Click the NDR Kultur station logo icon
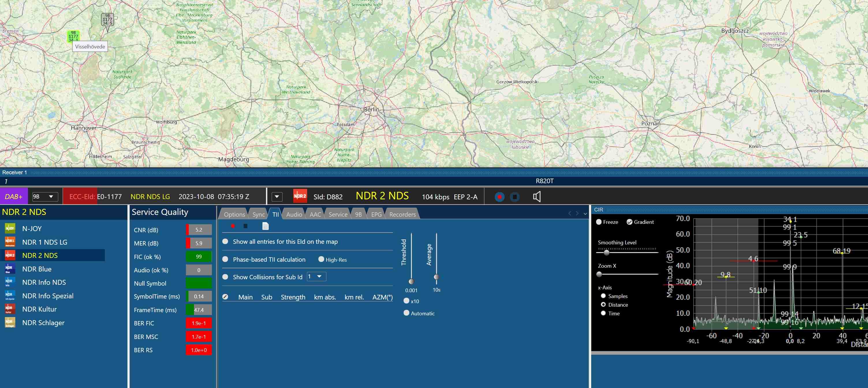868x388 pixels. (10, 309)
